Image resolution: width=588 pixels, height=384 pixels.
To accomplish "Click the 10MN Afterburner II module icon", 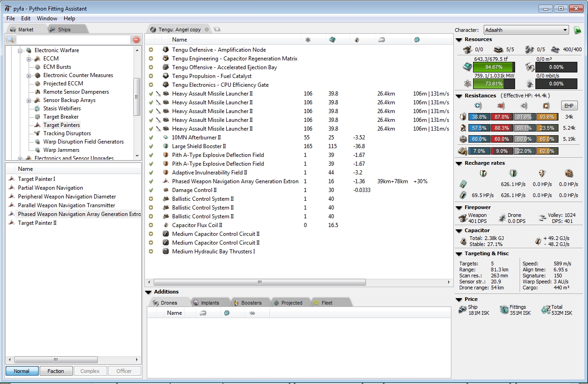I will [166, 138].
